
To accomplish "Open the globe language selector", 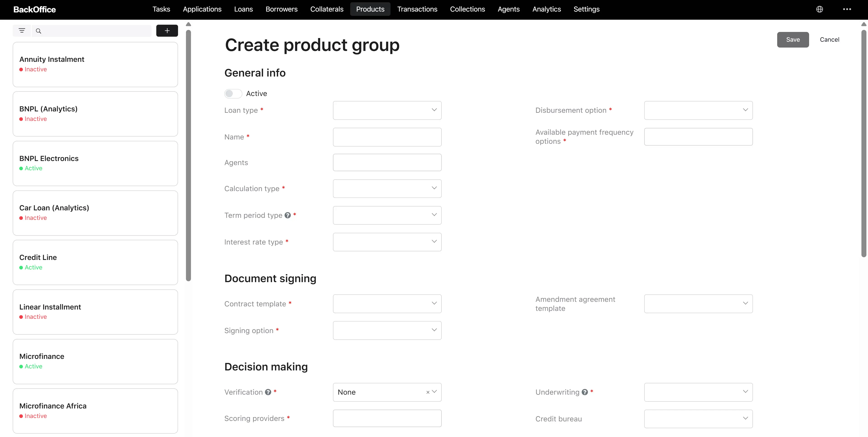I will [820, 9].
